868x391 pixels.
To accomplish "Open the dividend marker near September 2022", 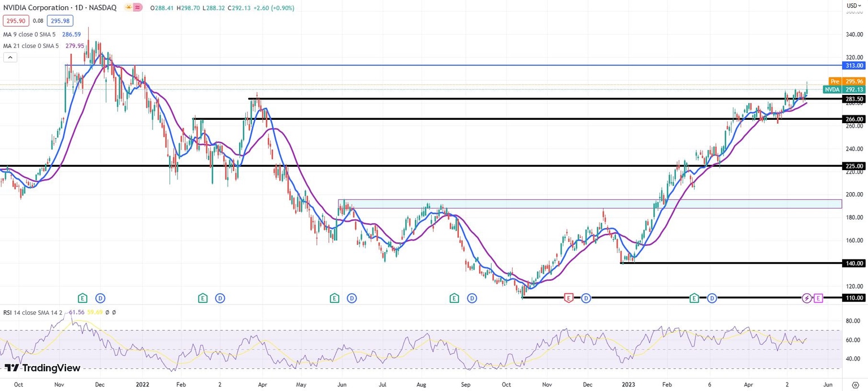I will click(472, 298).
